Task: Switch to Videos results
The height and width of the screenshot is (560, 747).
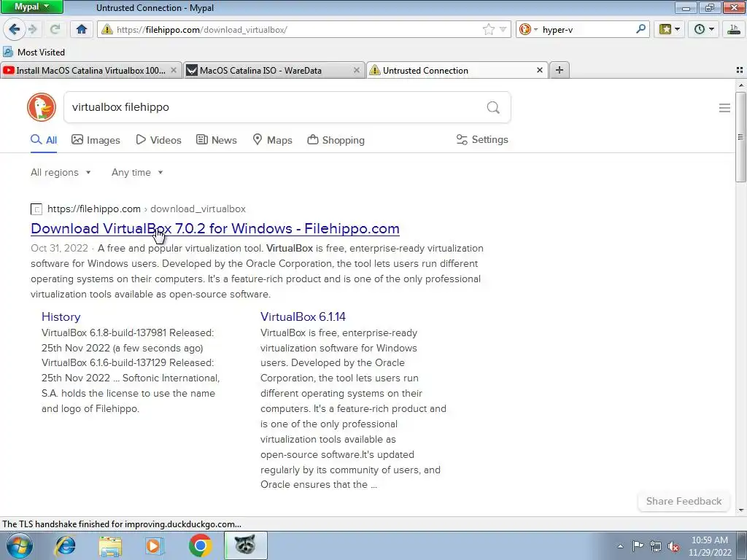Action: tap(158, 140)
